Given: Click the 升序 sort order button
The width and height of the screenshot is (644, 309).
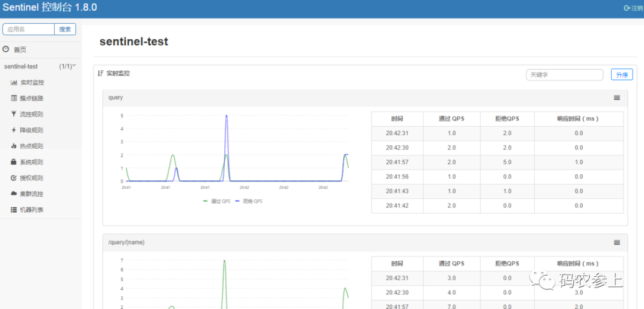Looking at the screenshot, I should point(622,74).
